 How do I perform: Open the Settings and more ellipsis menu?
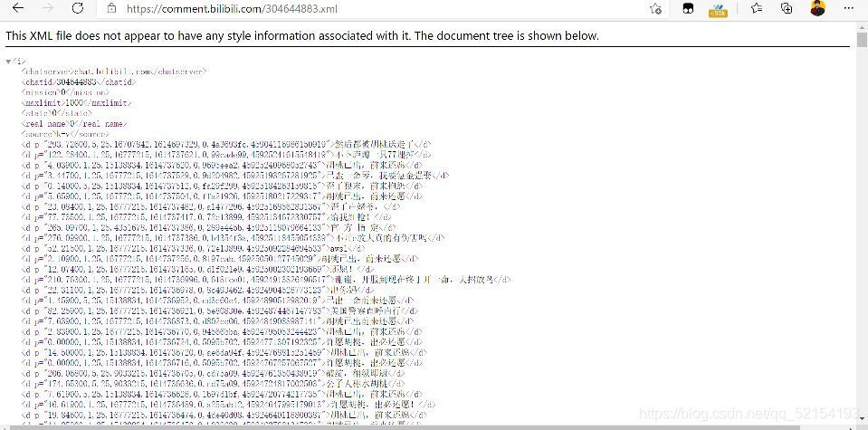(849, 8)
